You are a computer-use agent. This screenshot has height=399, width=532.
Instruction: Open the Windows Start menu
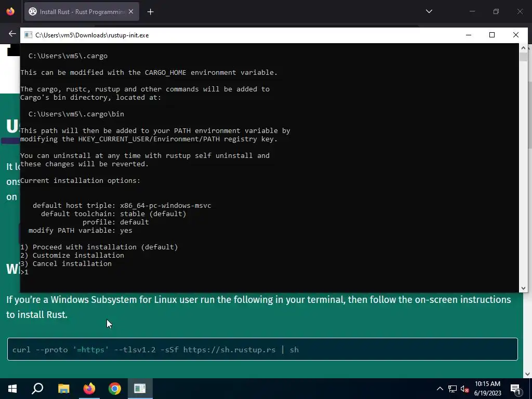pyautogui.click(x=12, y=389)
